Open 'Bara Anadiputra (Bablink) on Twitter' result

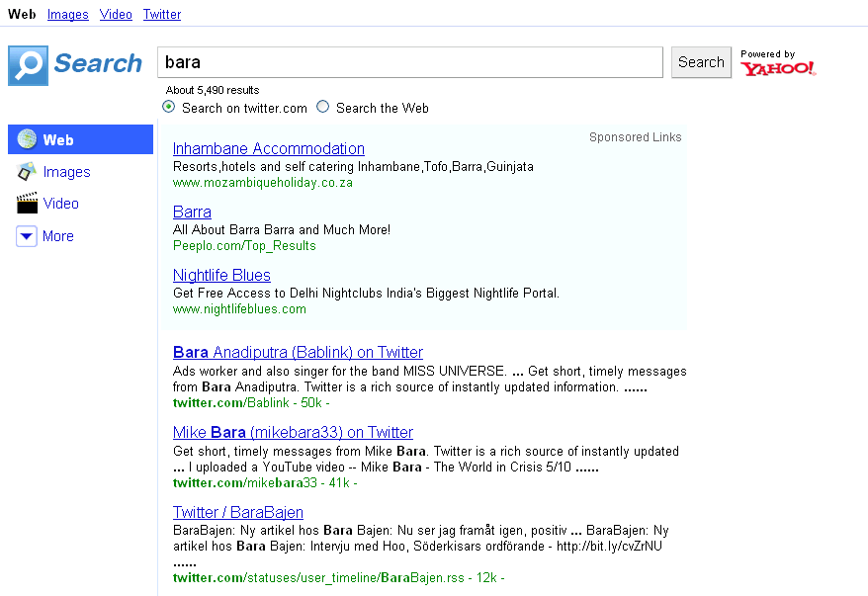coord(298,352)
